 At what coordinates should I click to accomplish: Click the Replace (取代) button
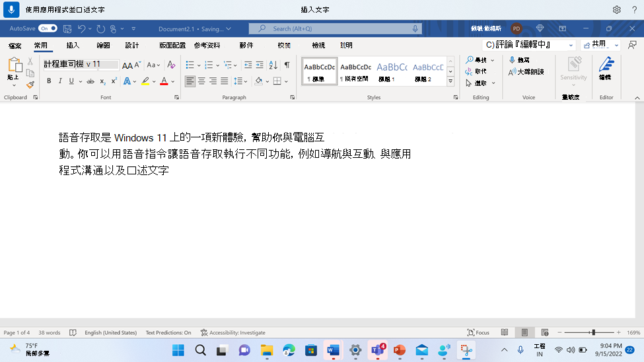pyautogui.click(x=476, y=71)
